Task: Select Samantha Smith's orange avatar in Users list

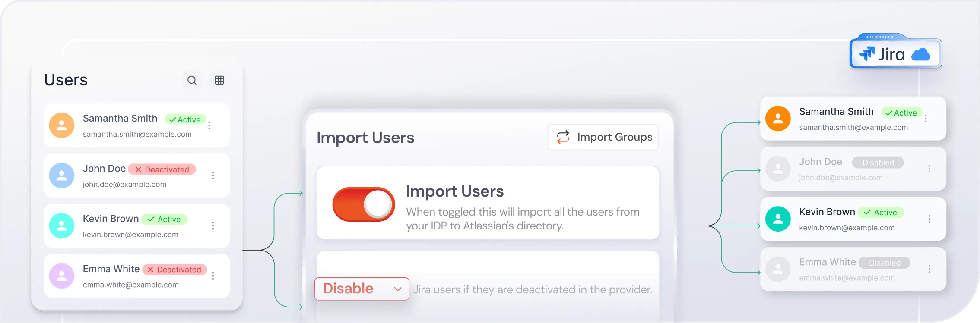Action: (62, 125)
